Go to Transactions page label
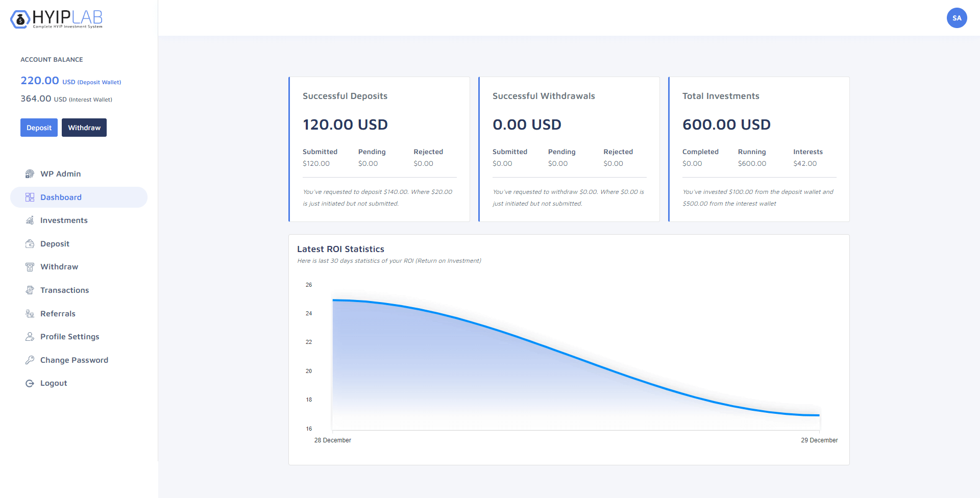980x498 pixels. point(64,290)
